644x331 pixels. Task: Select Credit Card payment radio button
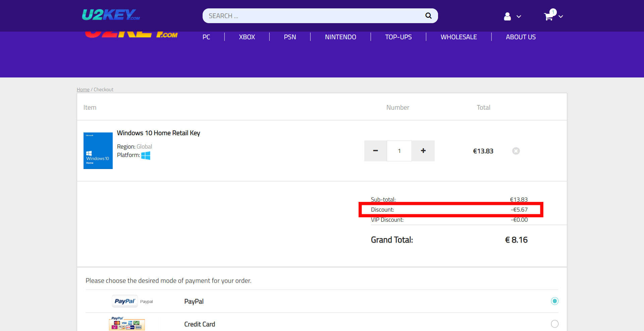point(555,324)
